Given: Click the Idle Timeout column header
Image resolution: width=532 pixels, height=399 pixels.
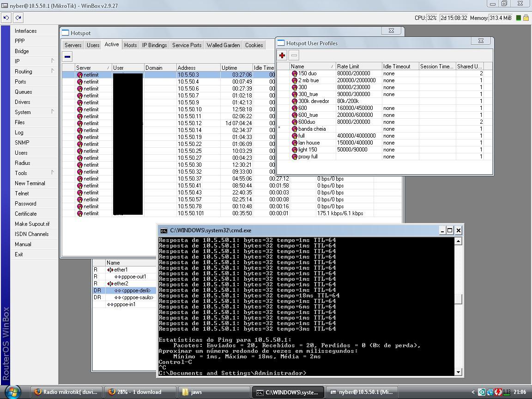Looking at the screenshot, I should (x=400, y=66).
